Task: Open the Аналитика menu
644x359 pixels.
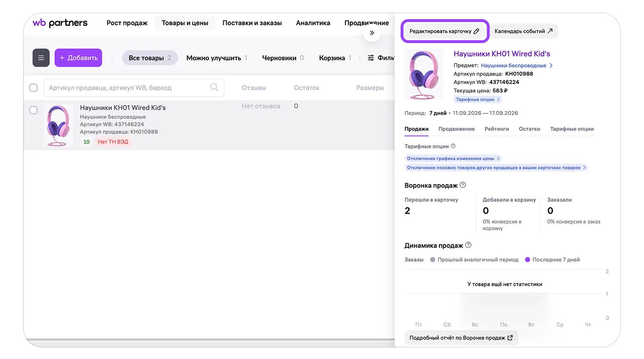Action: [x=313, y=23]
